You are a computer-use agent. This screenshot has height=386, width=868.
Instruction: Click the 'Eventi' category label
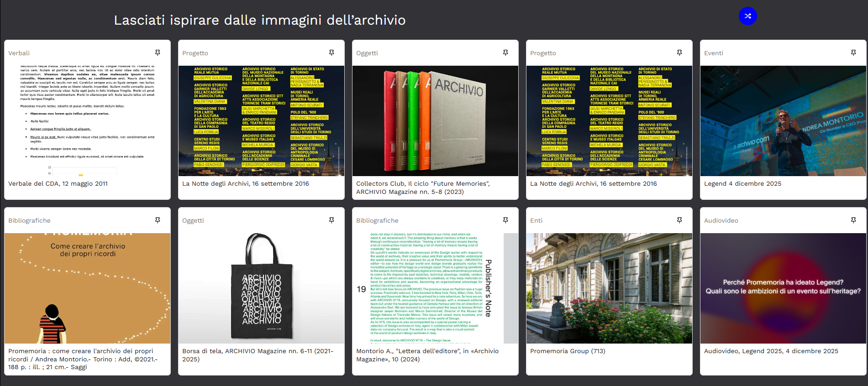click(714, 53)
